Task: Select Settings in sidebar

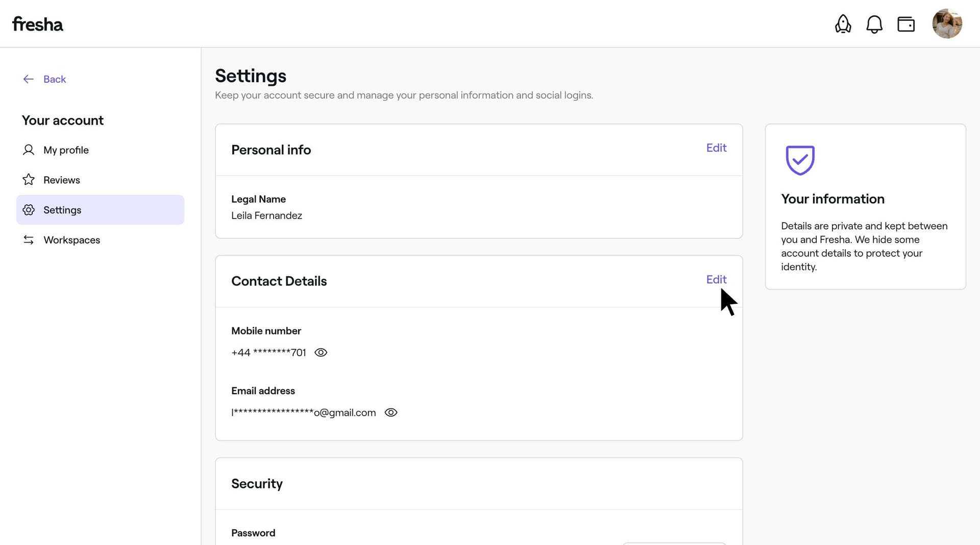Action: [x=100, y=210]
